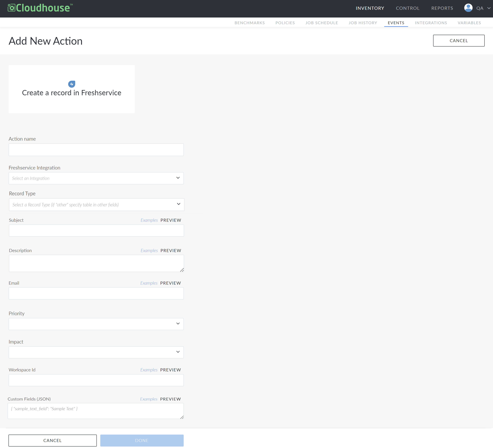The width and height of the screenshot is (493, 448).
Task: Click the Freshservice lightning icon
Action: [72, 84]
